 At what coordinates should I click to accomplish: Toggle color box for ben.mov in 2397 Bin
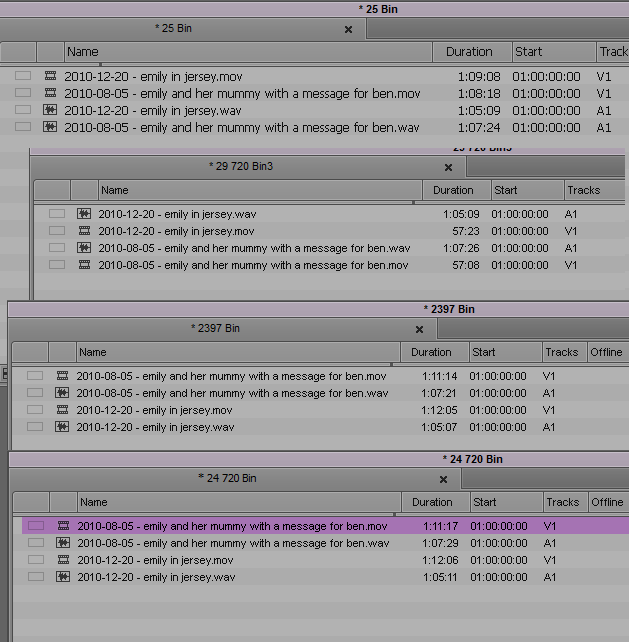pos(35,375)
